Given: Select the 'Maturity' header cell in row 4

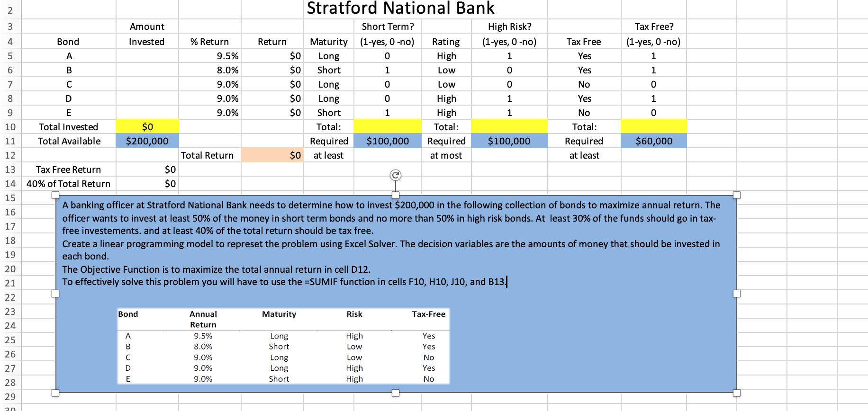Looking at the screenshot, I should pos(329,42).
